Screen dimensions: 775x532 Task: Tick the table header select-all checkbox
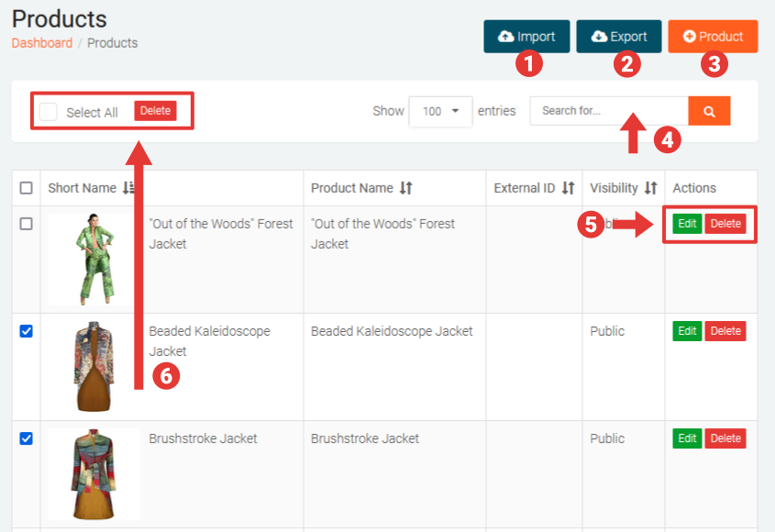click(x=27, y=188)
